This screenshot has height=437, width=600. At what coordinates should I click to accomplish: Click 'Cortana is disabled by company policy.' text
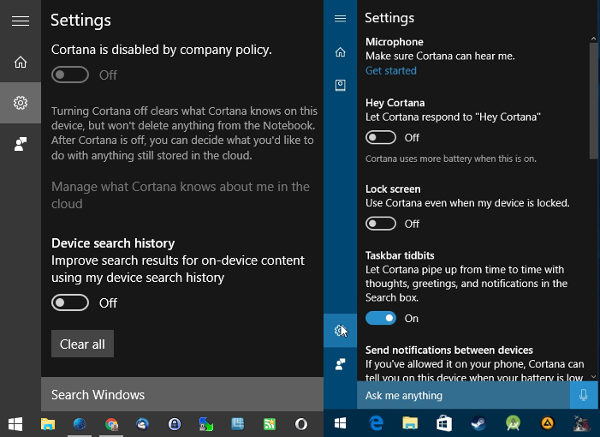[x=161, y=49]
